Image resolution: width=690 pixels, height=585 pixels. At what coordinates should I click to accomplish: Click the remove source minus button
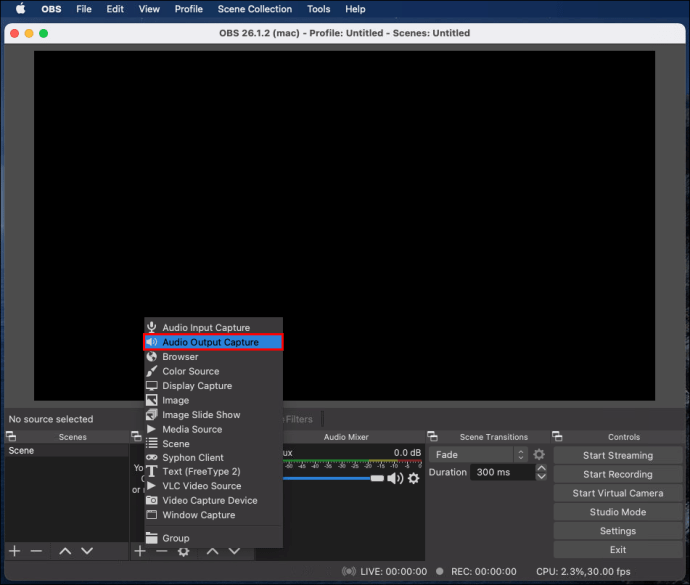162,551
